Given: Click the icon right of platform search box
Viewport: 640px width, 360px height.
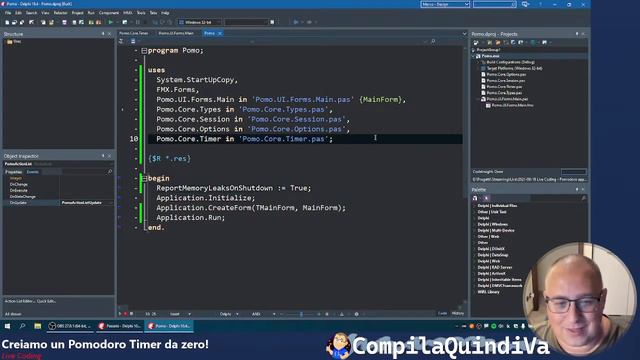Looking at the screenshot, I should (272, 22).
